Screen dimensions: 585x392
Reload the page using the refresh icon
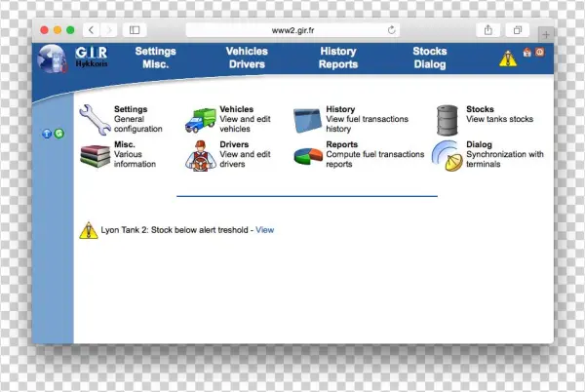(x=391, y=30)
